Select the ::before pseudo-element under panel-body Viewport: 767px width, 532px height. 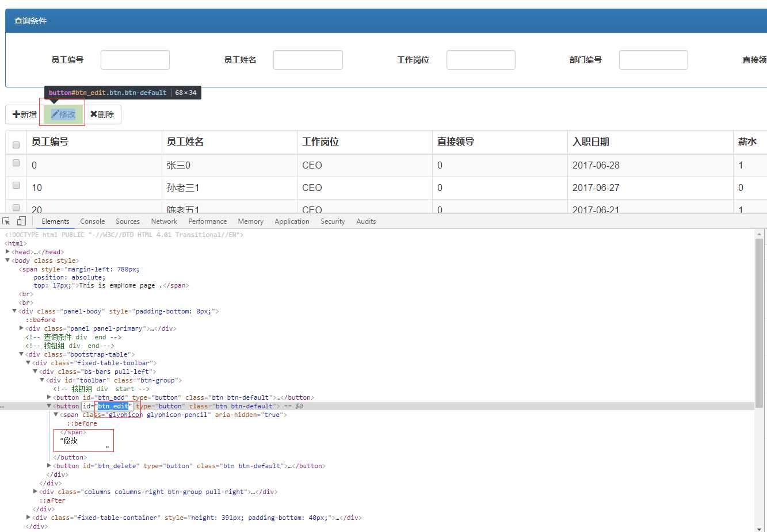pos(40,320)
